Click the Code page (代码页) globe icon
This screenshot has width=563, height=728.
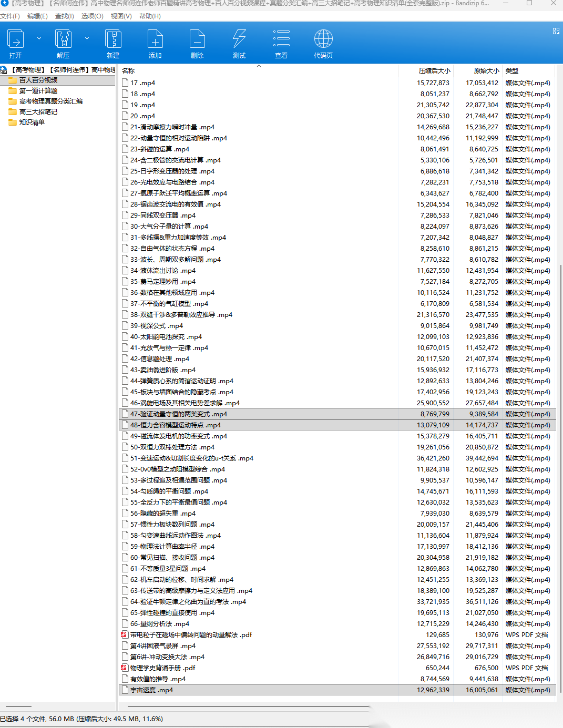tap(323, 40)
